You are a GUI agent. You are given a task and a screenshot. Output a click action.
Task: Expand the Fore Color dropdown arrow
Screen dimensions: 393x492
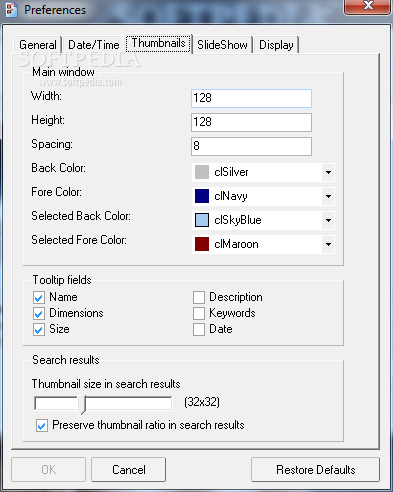click(328, 196)
